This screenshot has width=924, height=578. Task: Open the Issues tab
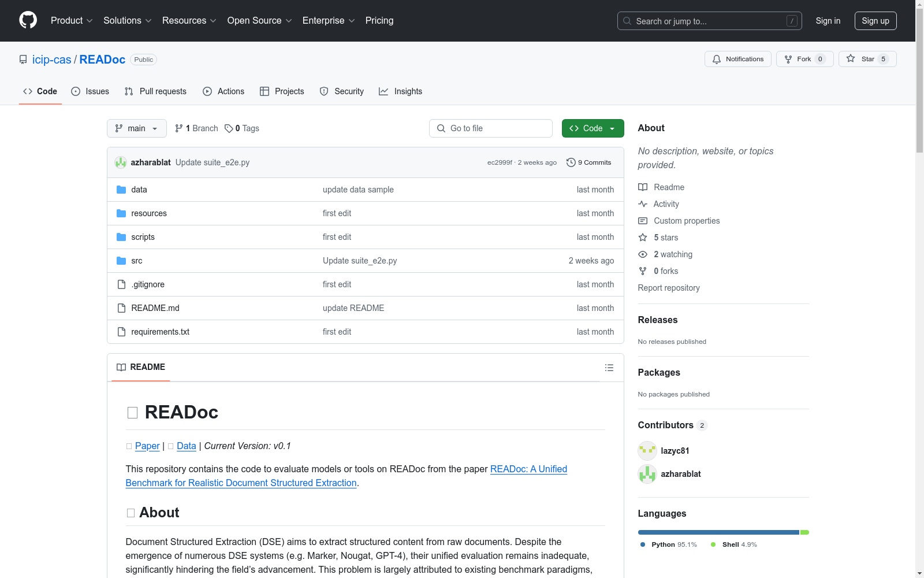point(90,91)
